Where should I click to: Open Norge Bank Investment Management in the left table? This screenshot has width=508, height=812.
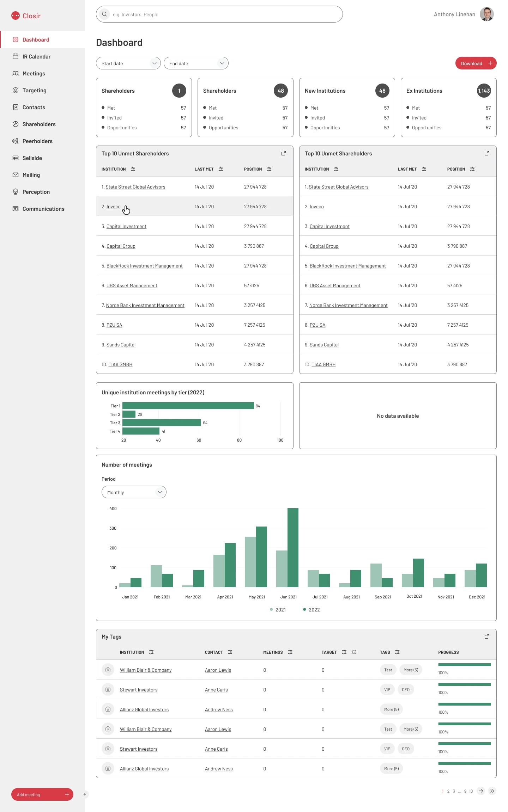tap(145, 305)
